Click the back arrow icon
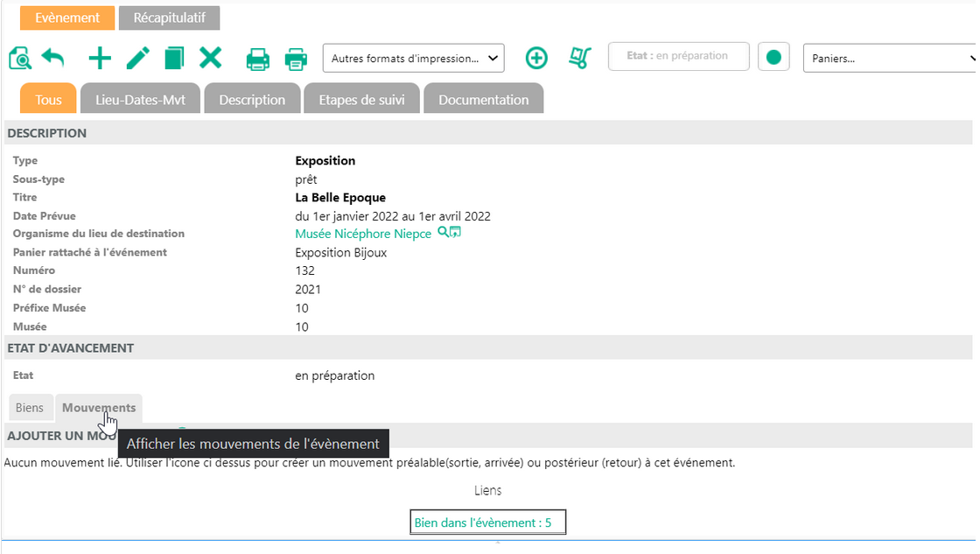This screenshot has height=554, width=980. coord(53,59)
